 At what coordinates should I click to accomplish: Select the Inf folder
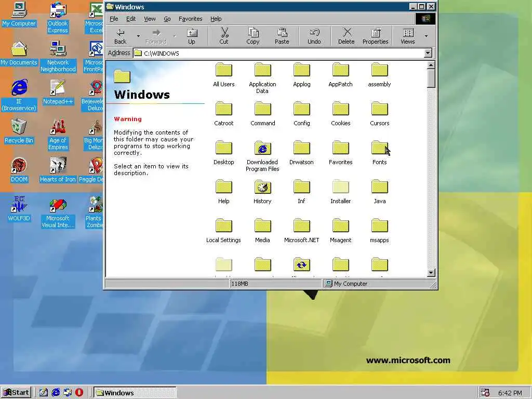tap(302, 192)
